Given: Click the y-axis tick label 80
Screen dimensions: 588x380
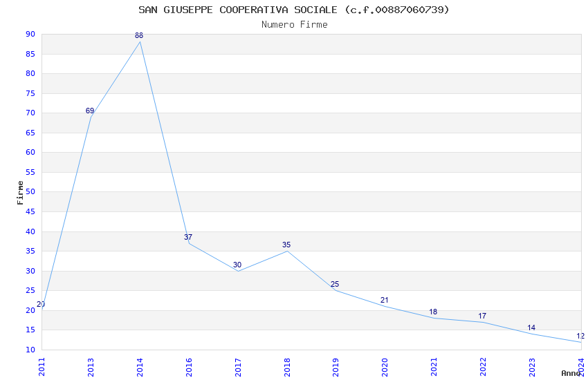Looking at the screenshot, I should click(30, 73).
